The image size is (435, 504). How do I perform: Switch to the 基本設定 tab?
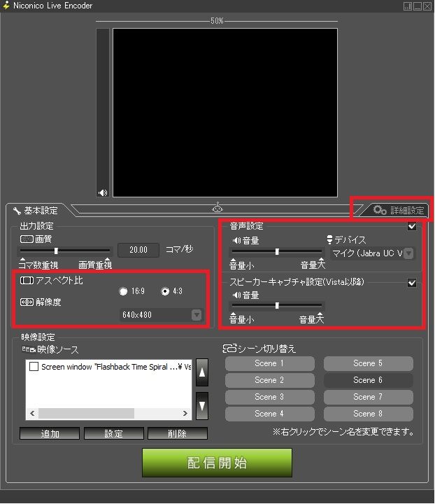click(x=35, y=211)
